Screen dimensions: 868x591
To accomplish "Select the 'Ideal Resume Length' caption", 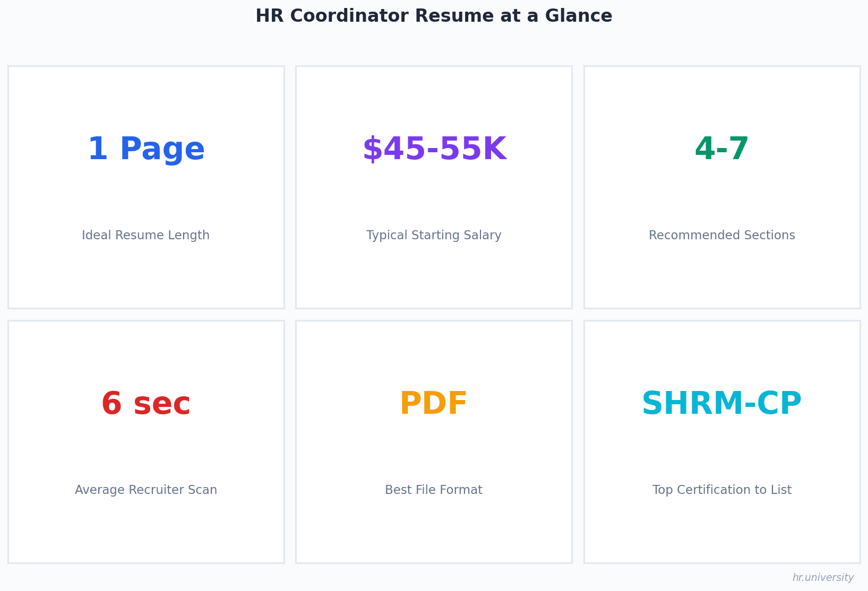I will [x=146, y=236].
